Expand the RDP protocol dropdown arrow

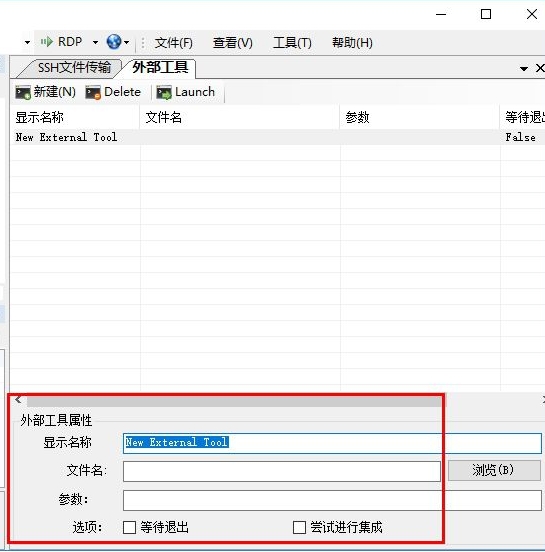[95, 43]
